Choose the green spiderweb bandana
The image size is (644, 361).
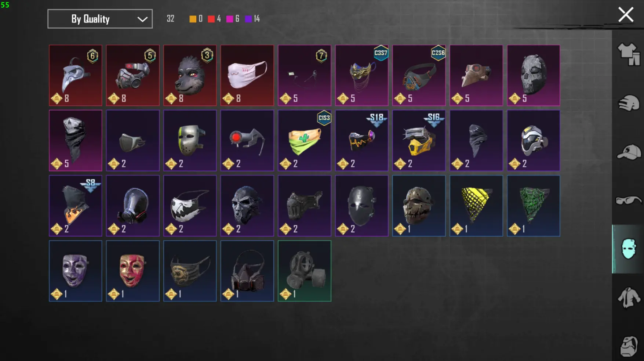pos(534,206)
